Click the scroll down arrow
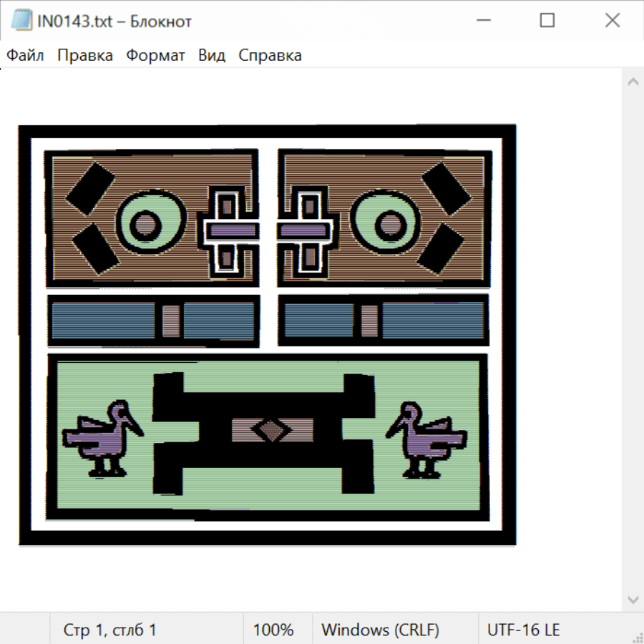Screen dimensions: 644x644 [x=633, y=599]
